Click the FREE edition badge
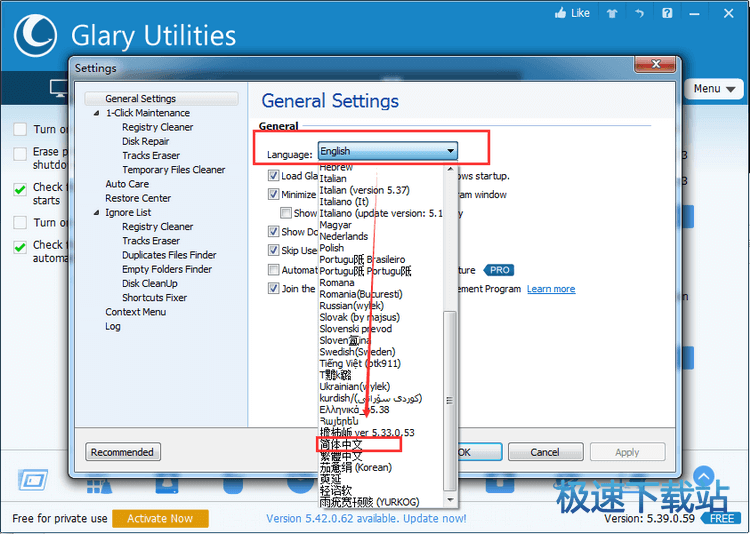Image resolution: width=750 pixels, height=534 pixels. (x=721, y=519)
